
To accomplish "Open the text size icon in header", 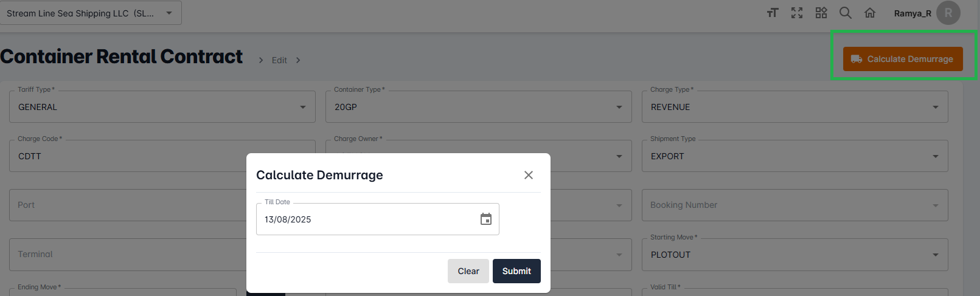I will point(773,13).
